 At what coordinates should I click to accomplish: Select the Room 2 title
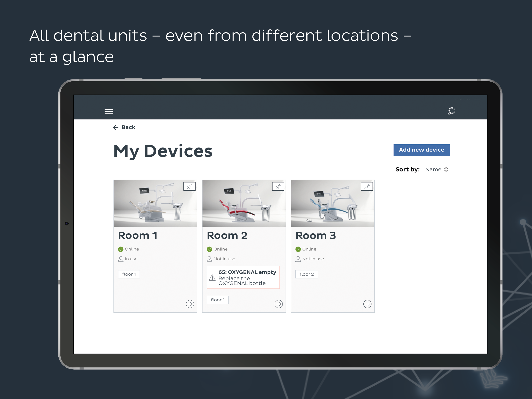[x=227, y=235]
